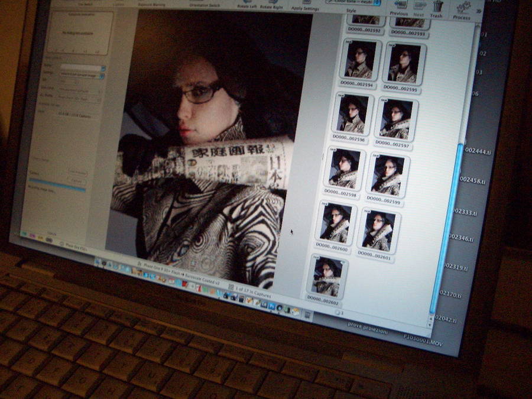
Task: Select thumbnail DO000...002602
Action: tap(327, 276)
